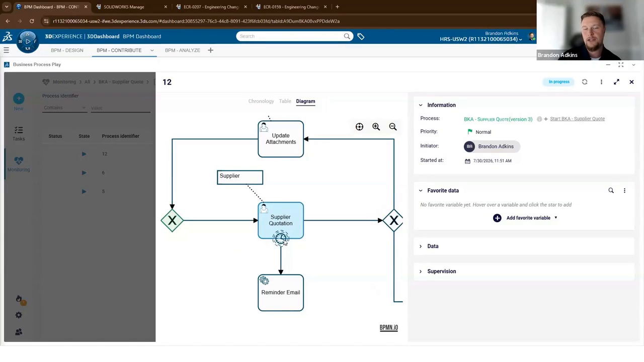Click the users icon in sidebar
Viewport: 644px width, 362px height.
(19, 332)
